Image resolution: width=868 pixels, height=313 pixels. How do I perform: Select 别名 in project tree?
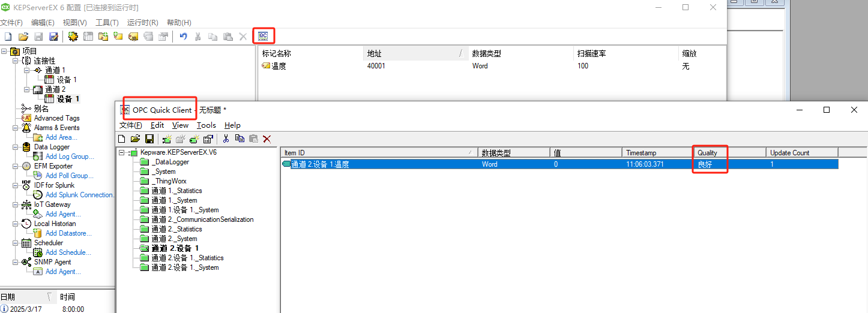pos(41,109)
